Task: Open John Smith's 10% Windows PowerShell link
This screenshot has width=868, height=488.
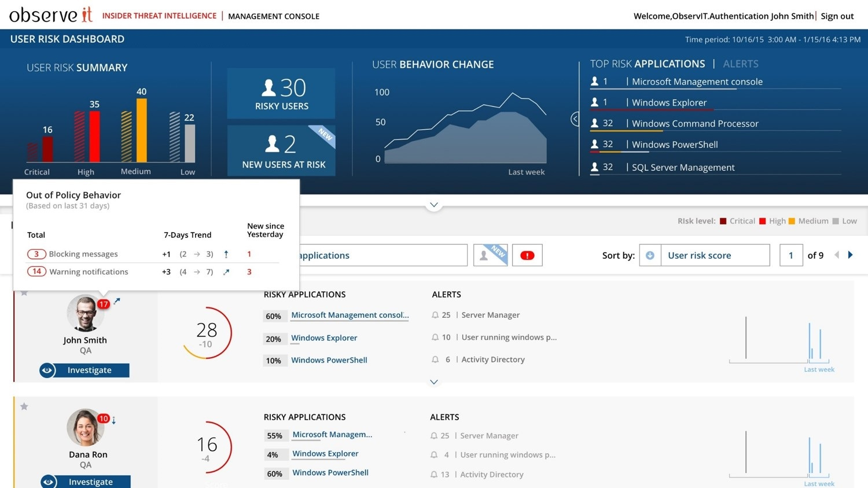Action: (x=329, y=360)
